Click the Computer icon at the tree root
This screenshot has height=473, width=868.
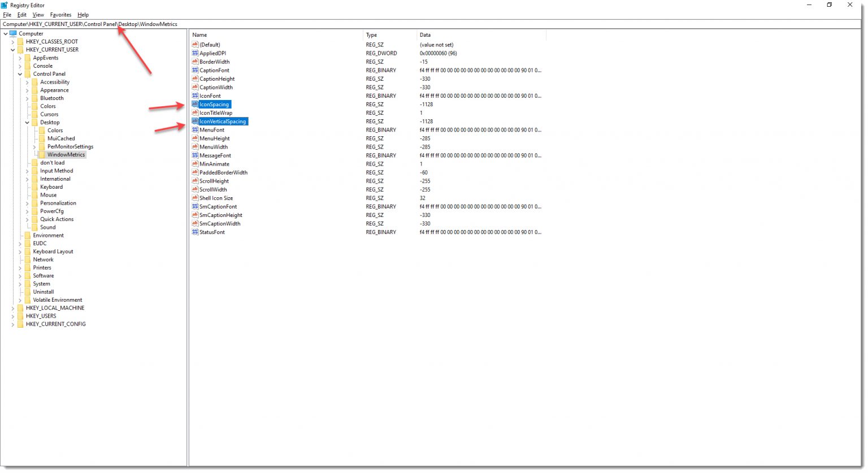tap(12, 33)
